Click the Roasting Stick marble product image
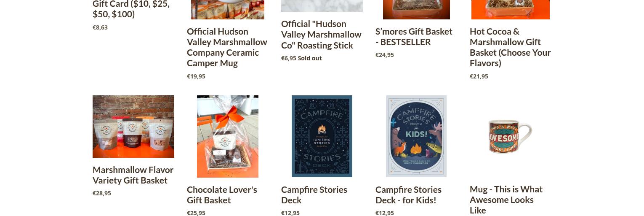The width and height of the screenshot is (644, 216). tap(322, 5)
